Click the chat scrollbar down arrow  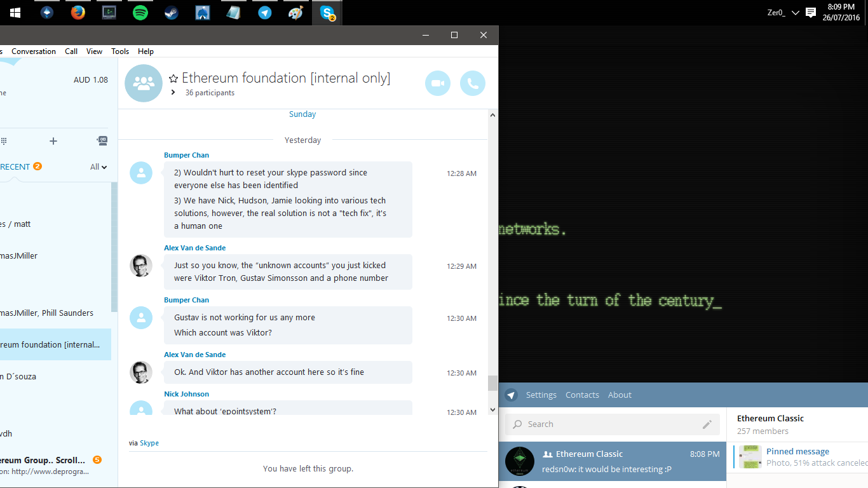pyautogui.click(x=492, y=410)
